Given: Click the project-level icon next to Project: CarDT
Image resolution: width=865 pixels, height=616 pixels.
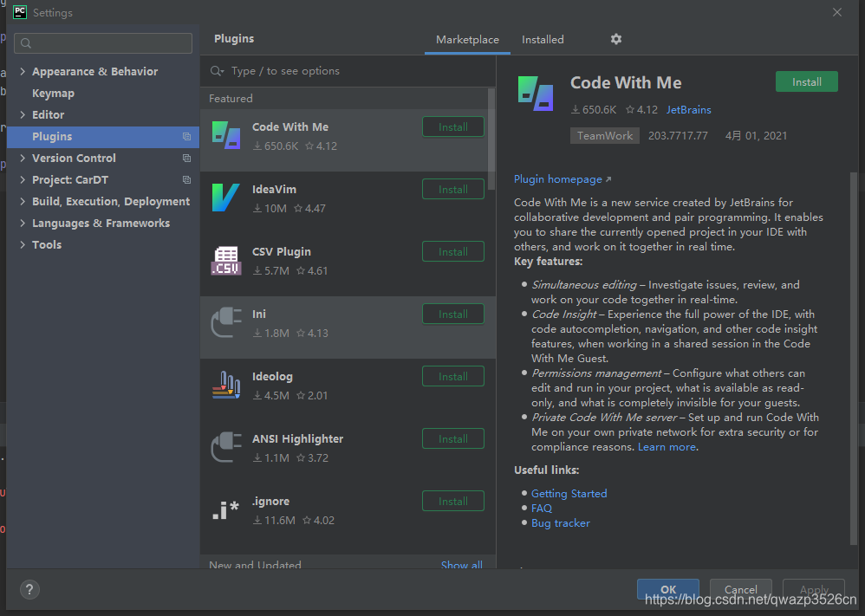Looking at the screenshot, I should tap(186, 180).
